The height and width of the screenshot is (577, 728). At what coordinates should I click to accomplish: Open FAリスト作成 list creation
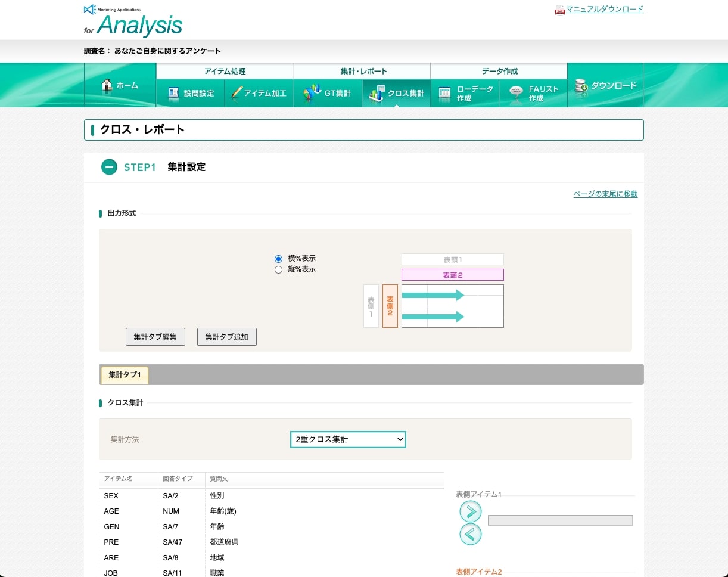click(533, 93)
